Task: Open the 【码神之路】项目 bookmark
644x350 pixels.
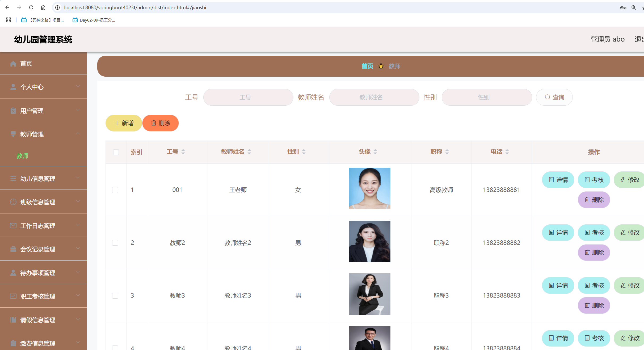Action: [43, 20]
